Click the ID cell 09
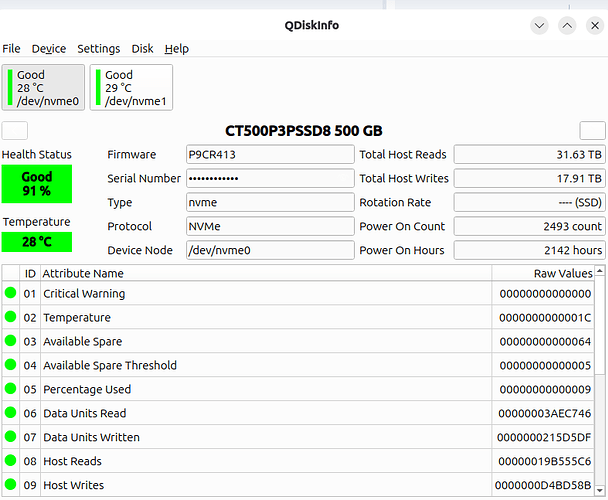608x500 pixels. coord(30,485)
